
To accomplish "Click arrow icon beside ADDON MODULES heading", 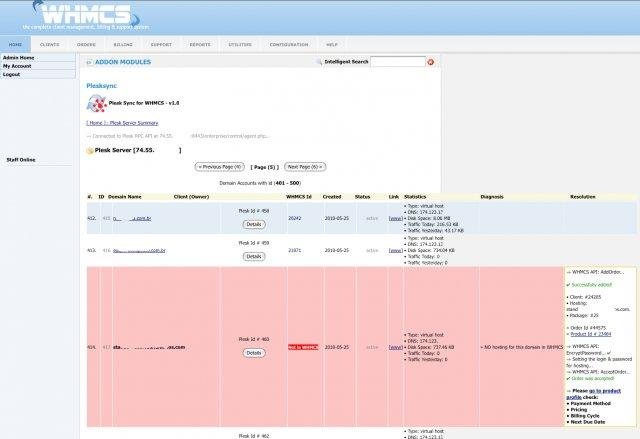I will (x=89, y=62).
